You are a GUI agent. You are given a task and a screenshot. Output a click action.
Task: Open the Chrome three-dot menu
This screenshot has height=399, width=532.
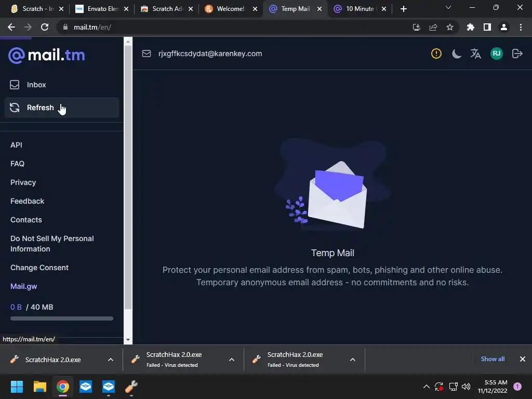coord(521,27)
